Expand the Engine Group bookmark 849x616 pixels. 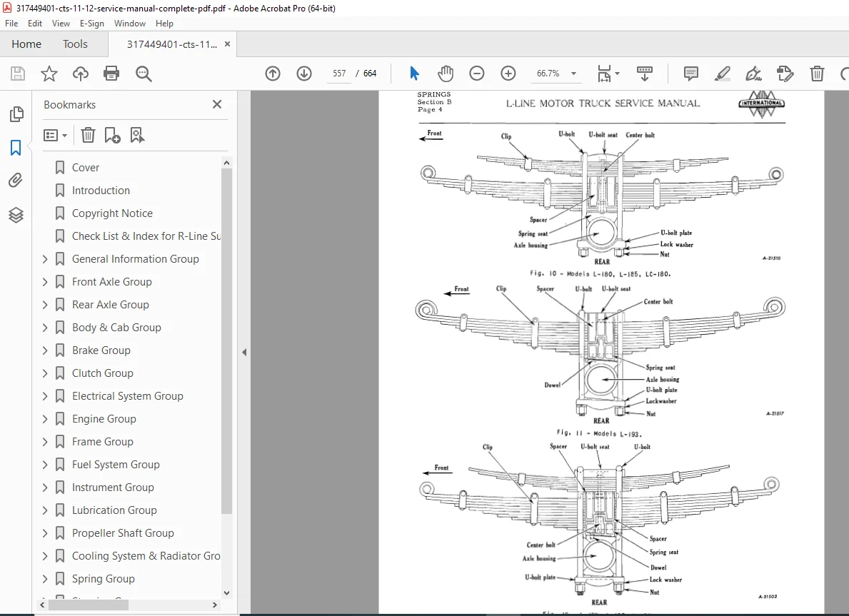[45, 419]
